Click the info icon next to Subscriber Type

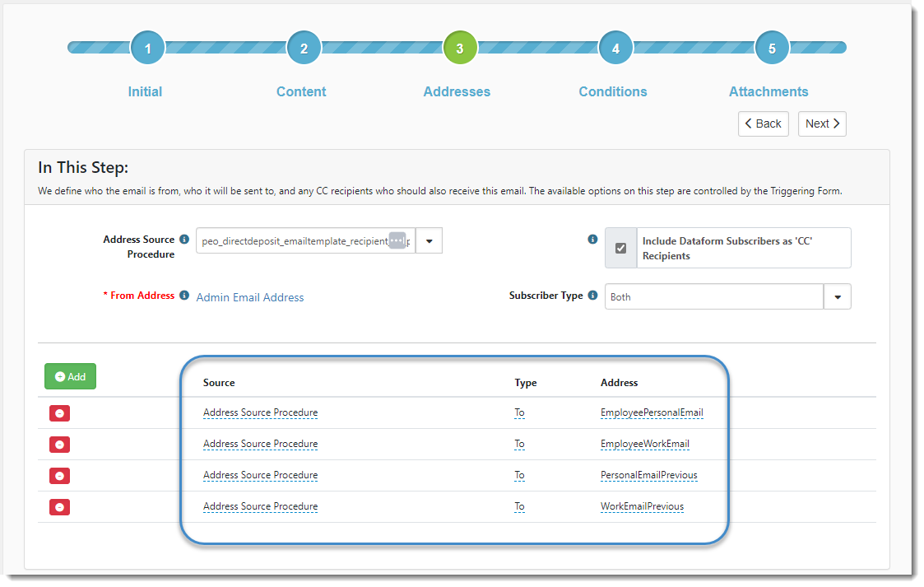point(592,296)
